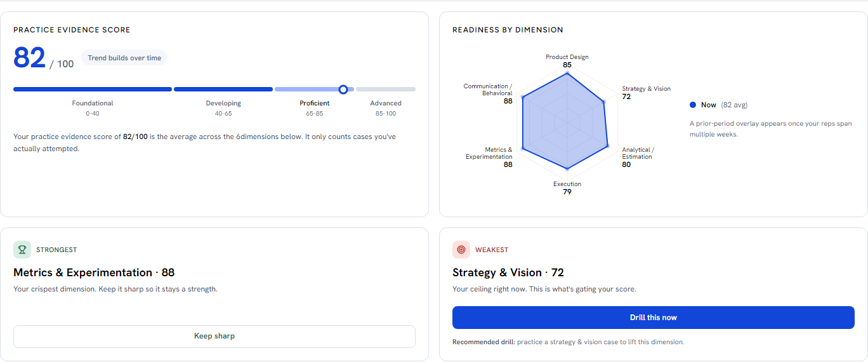Click the Foundational progress segment
The height and width of the screenshot is (362, 868).
click(x=93, y=90)
